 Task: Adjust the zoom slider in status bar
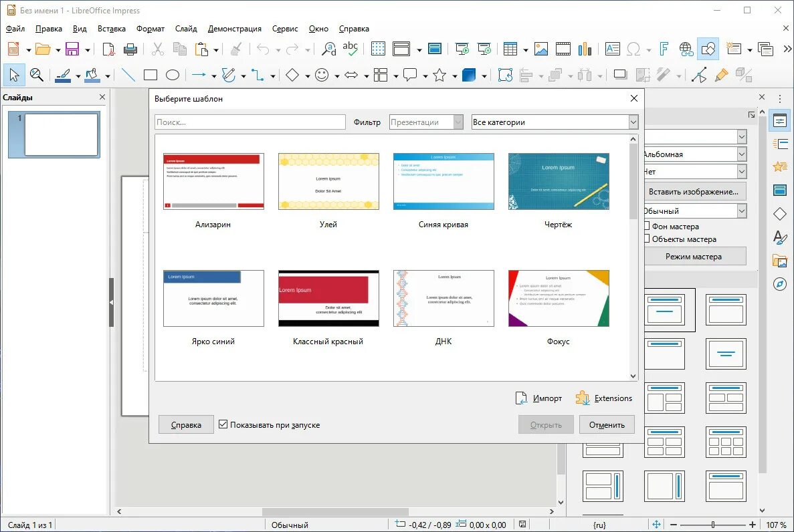point(712,525)
